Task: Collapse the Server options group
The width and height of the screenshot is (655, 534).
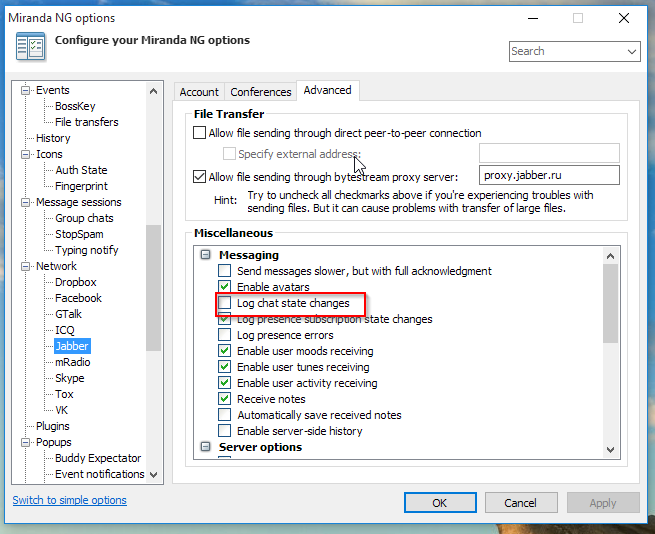Action: [x=206, y=447]
